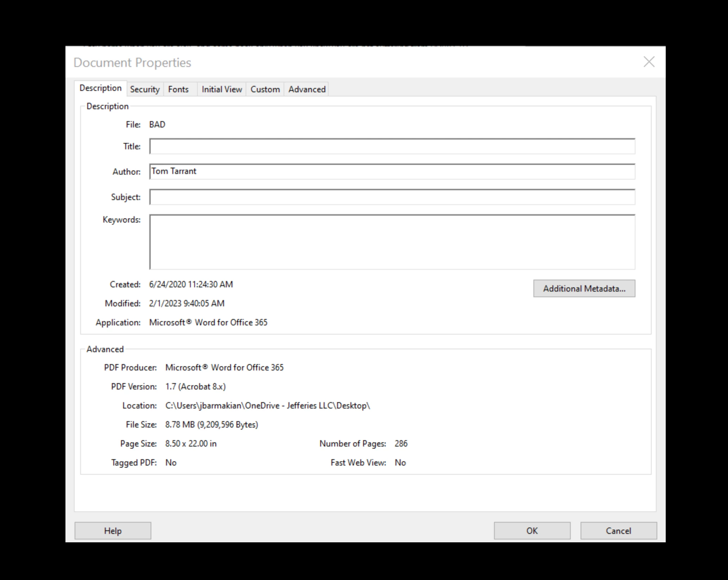The width and height of the screenshot is (728, 580).
Task: Go to the Custom tab
Action: (265, 89)
